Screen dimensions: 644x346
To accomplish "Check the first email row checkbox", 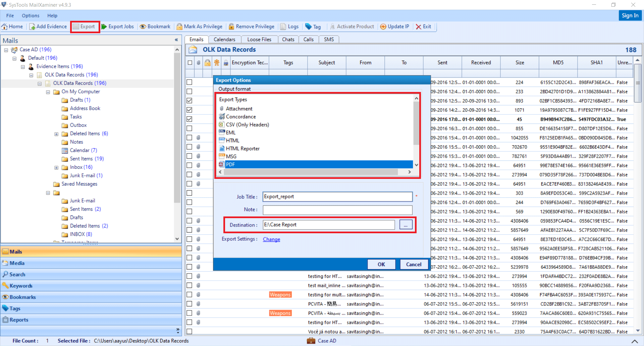I will pyautogui.click(x=190, y=82).
